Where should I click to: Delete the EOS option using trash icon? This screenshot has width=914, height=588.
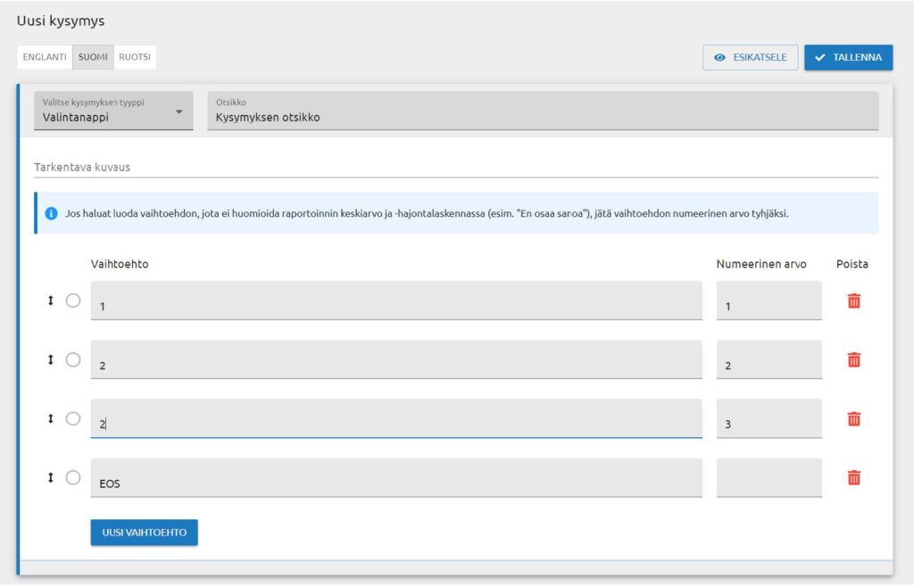853,477
